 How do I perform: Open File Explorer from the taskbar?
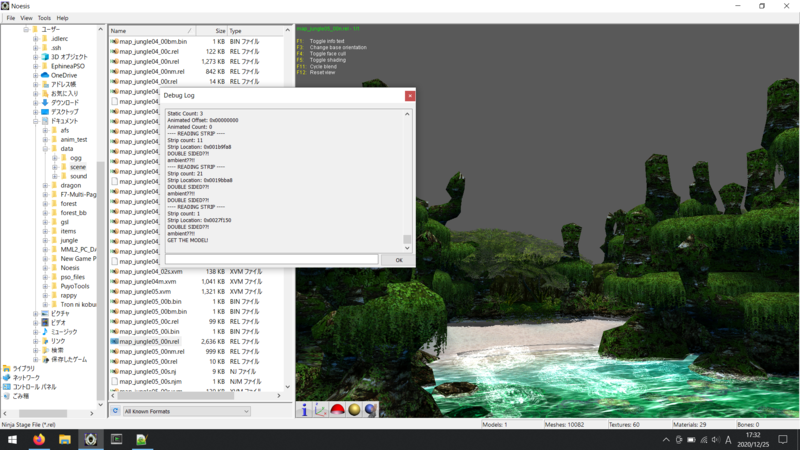point(64,439)
